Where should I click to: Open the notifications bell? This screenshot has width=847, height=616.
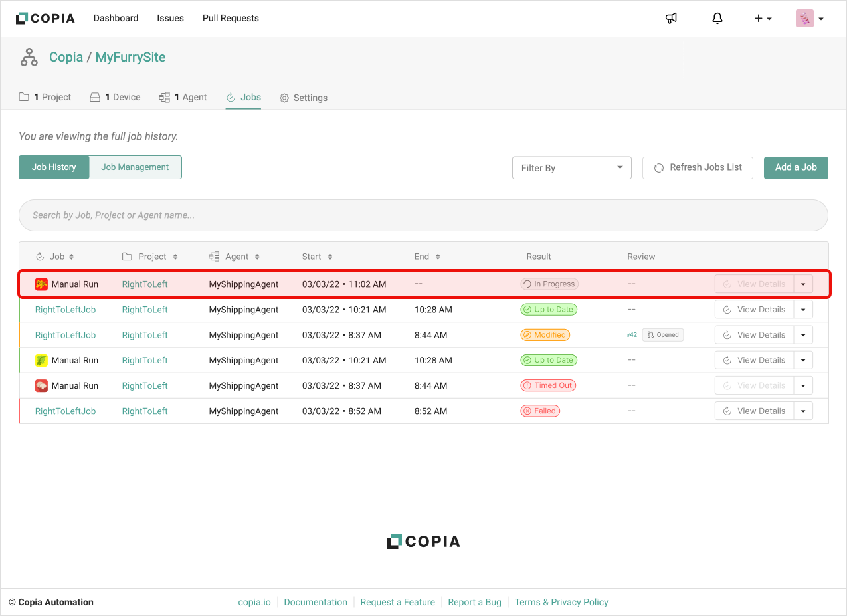(717, 19)
